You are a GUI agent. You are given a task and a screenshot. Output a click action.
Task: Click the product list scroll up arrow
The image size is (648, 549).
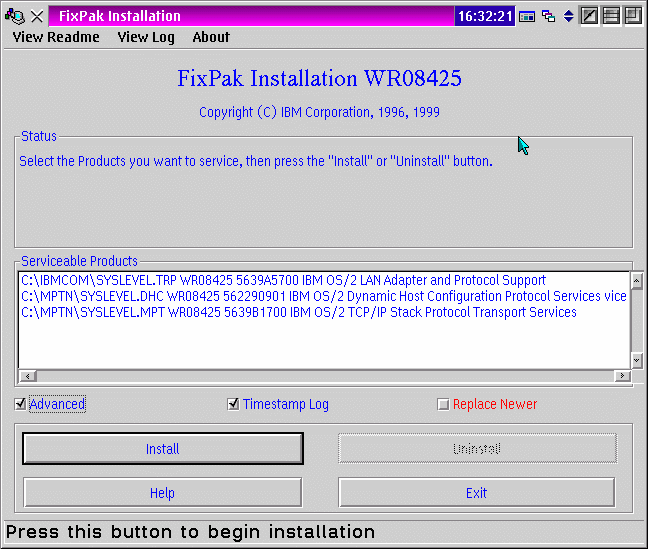point(636,281)
